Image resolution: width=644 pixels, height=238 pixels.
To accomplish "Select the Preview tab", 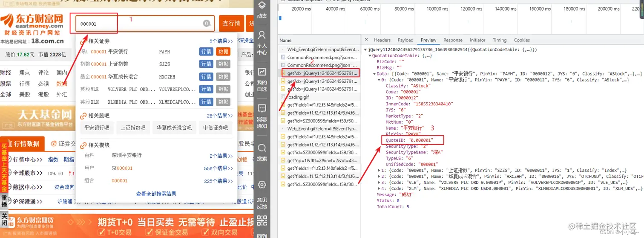I will pos(428,40).
